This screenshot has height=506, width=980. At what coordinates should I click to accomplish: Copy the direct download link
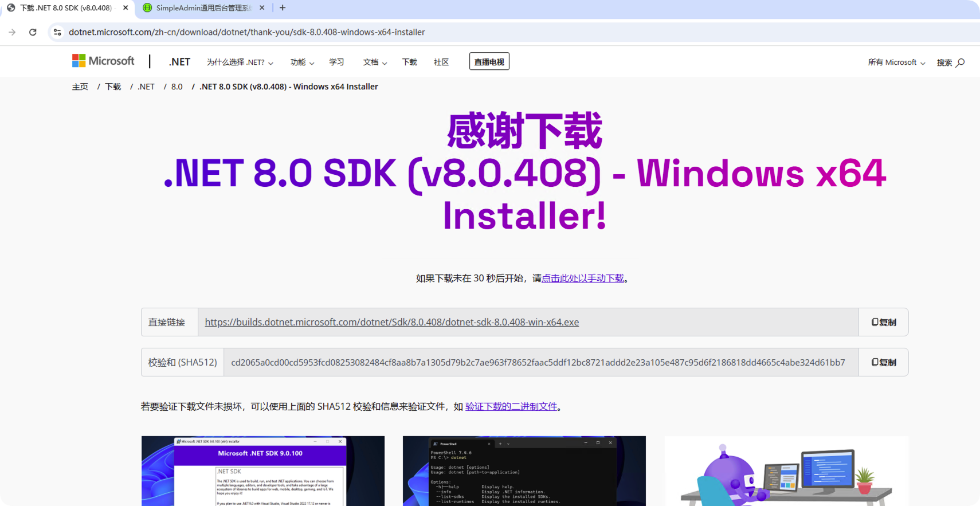(x=884, y=322)
